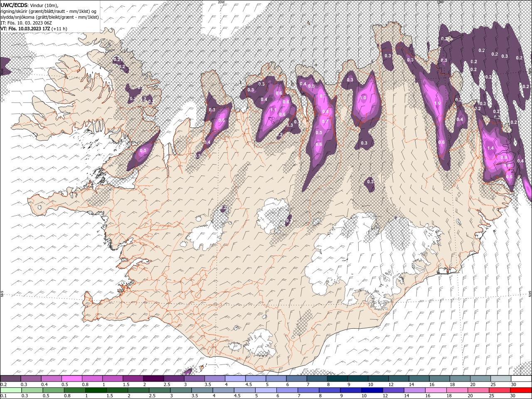This screenshot has width=532, height=399.
Task: Click the deep navy blue swatch starting at 10
Action: pos(372,390)
